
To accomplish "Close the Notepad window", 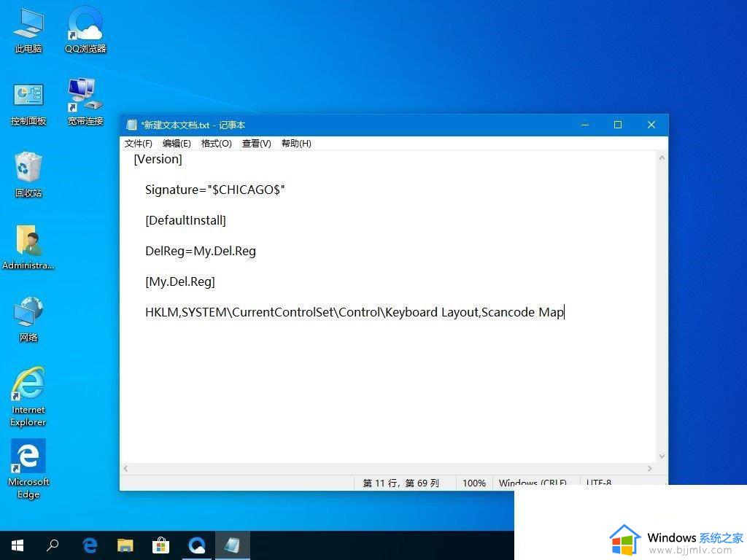I will pyautogui.click(x=651, y=125).
